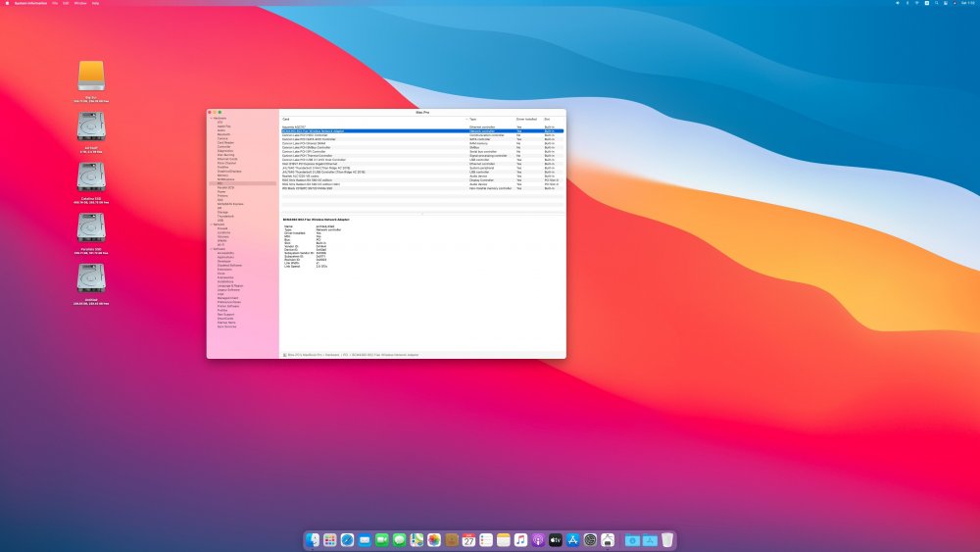Viewport: 980px width, 552px height.
Task: Select Wi-Fi under Network in sidebar
Action: click(220, 244)
